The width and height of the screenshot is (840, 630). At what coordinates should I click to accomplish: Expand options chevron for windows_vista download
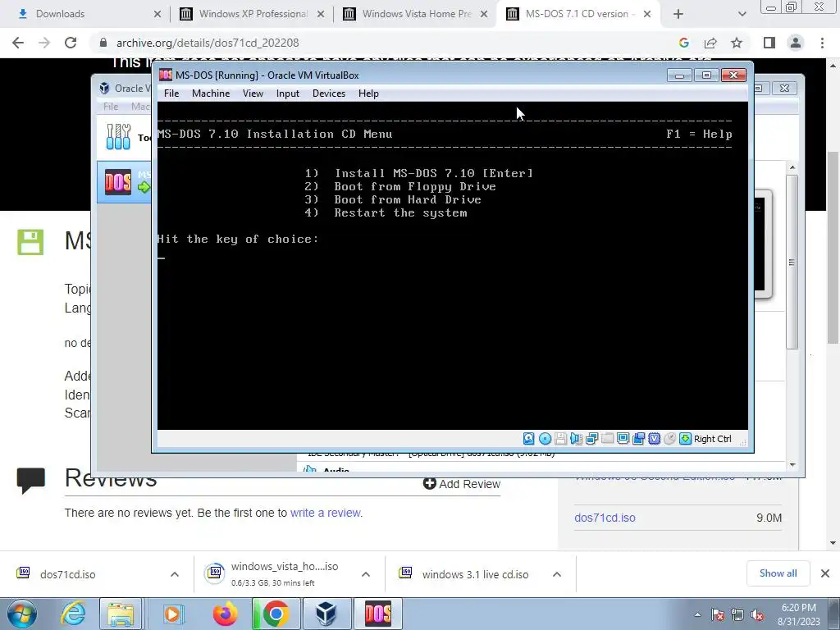[366, 574]
